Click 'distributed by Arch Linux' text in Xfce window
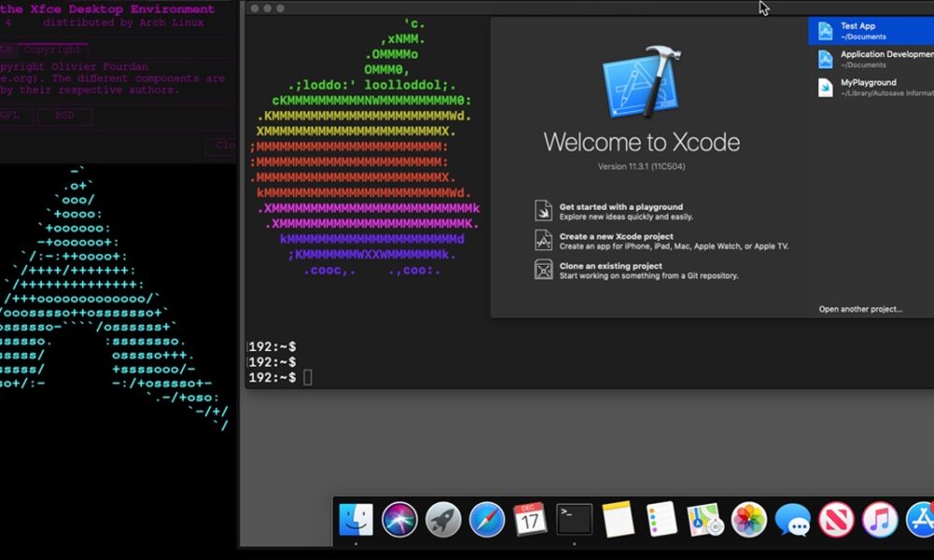The image size is (934, 560). tap(123, 22)
